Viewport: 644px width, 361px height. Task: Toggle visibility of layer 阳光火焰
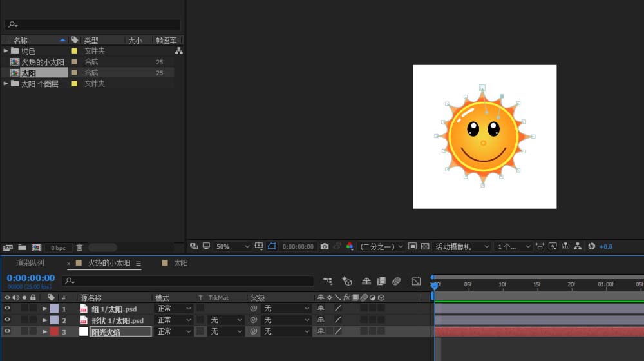[x=7, y=331]
